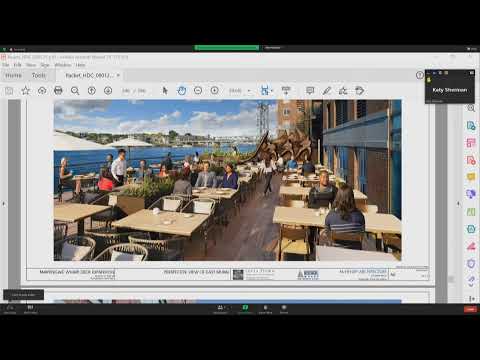480x360 pixels.
Task: Open the Organize Pages pink tool icon
Action: (x=471, y=143)
